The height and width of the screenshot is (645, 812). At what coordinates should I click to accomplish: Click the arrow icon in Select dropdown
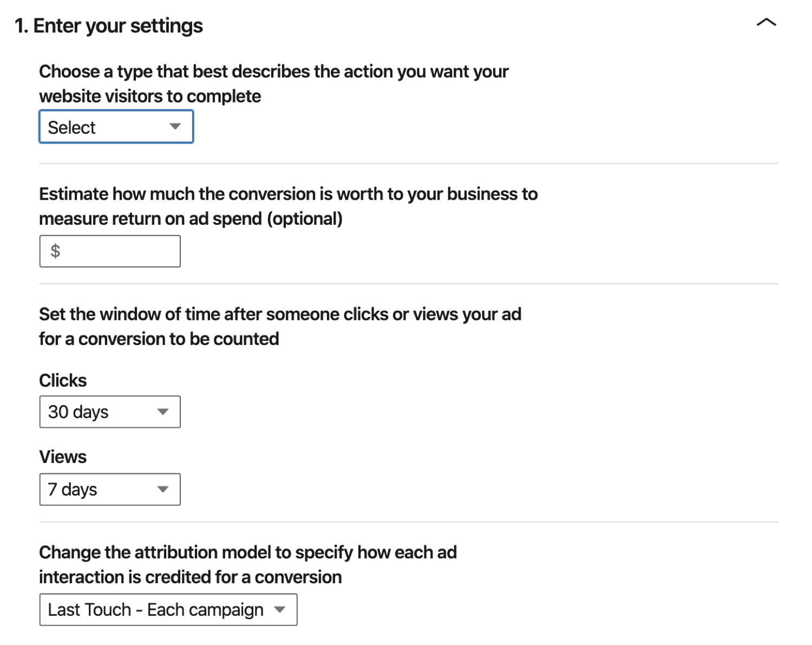175,127
